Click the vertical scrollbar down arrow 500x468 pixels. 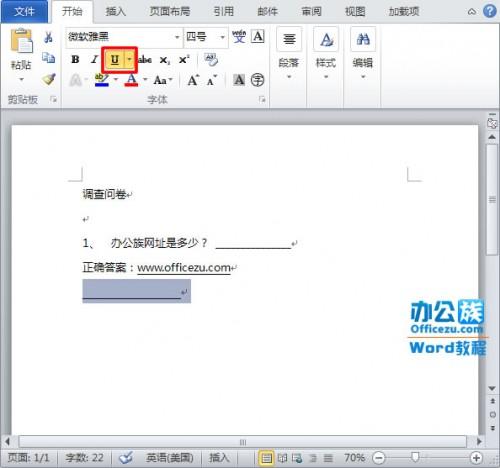492,388
